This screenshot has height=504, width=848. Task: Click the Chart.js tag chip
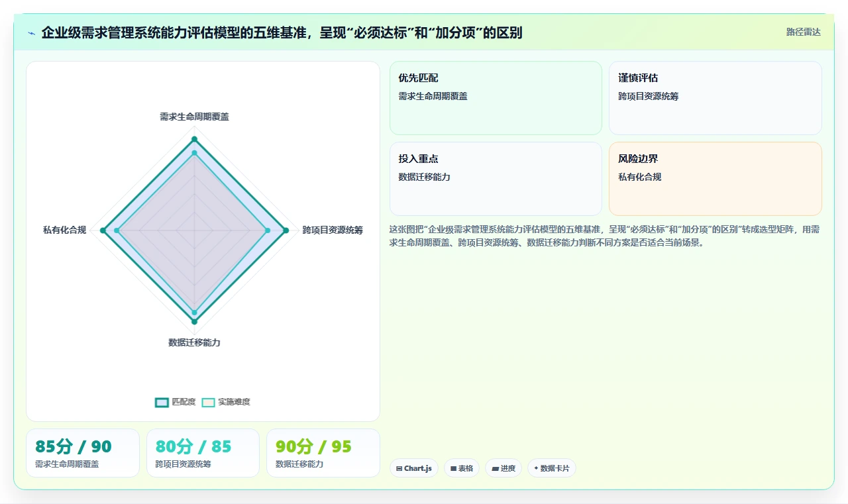414,468
